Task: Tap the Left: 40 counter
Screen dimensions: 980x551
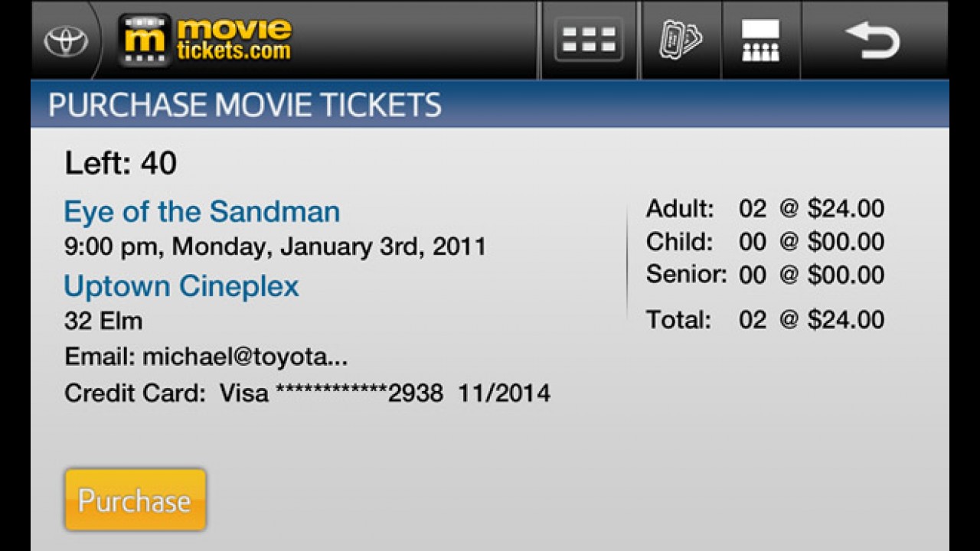Action: (120, 163)
